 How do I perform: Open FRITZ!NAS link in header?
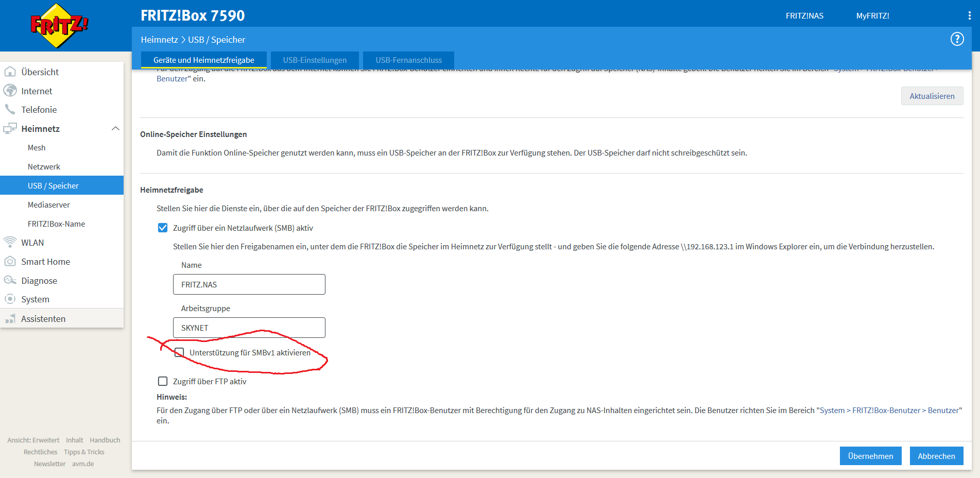click(804, 16)
